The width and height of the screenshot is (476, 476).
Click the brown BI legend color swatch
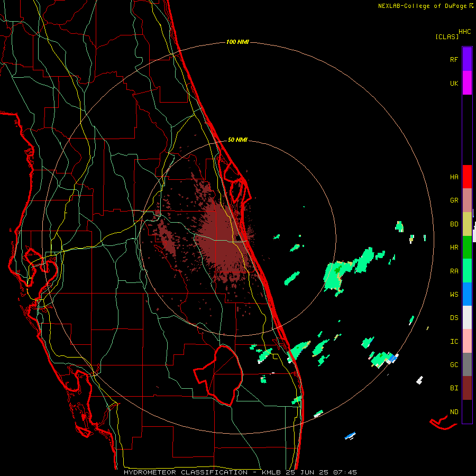(x=467, y=388)
